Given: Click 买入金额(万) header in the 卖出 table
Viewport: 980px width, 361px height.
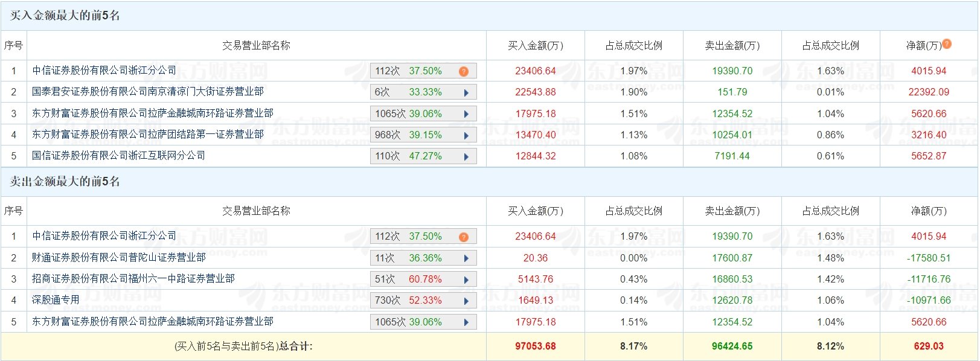Looking at the screenshot, I should tap(536, 211).
